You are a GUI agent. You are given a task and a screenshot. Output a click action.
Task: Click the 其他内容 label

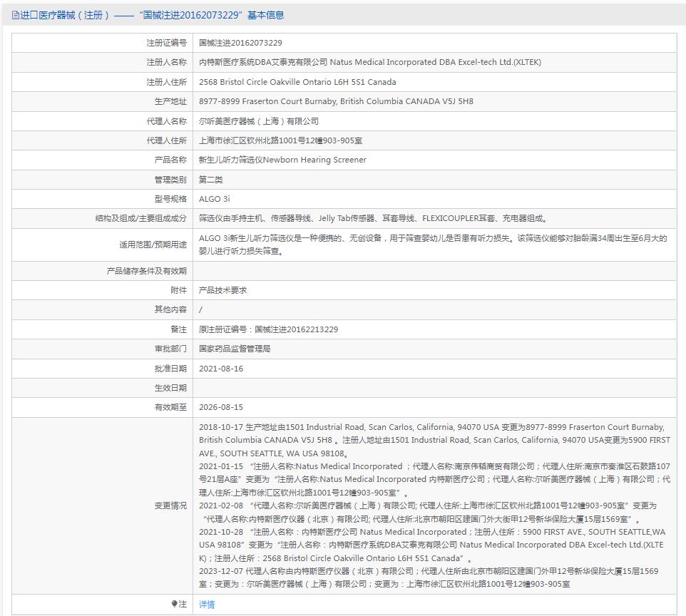[170, 309]
